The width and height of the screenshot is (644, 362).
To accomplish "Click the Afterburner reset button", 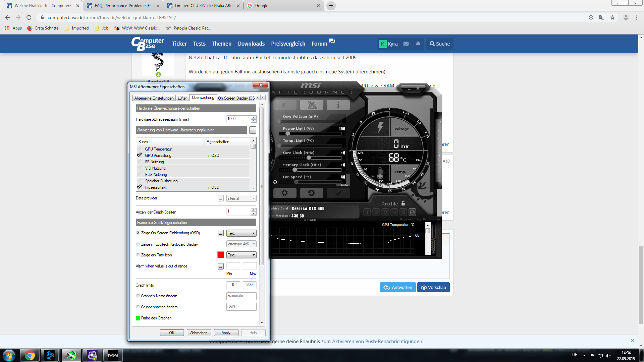I will click(311, 193).
